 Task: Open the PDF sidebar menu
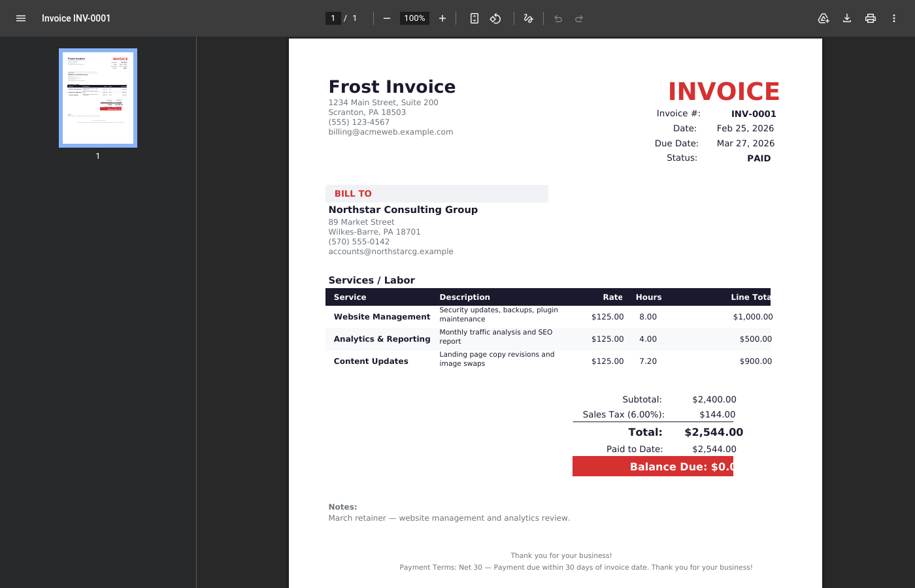tap(21, 18)
